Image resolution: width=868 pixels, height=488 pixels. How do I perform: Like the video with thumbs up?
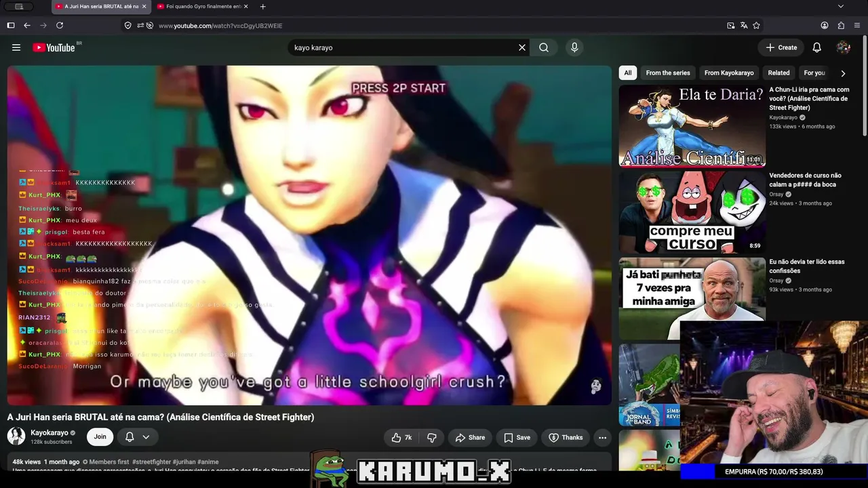tap(401, 438)
